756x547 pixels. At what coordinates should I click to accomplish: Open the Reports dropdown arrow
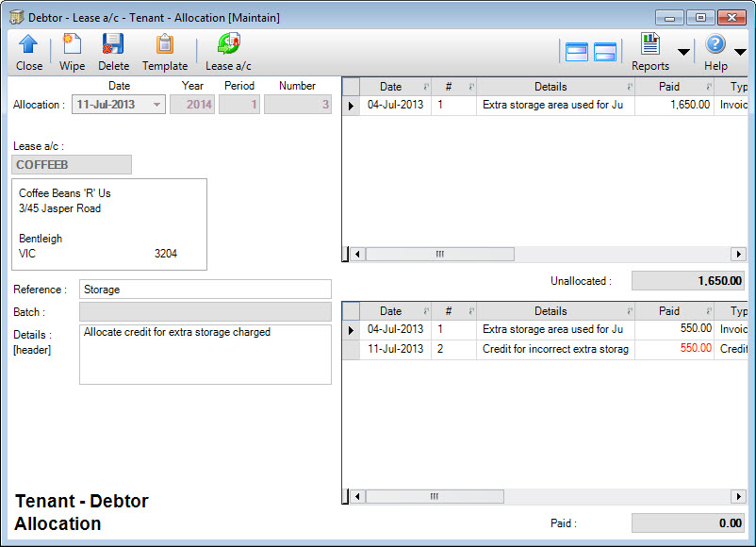[x=683, y=52]
